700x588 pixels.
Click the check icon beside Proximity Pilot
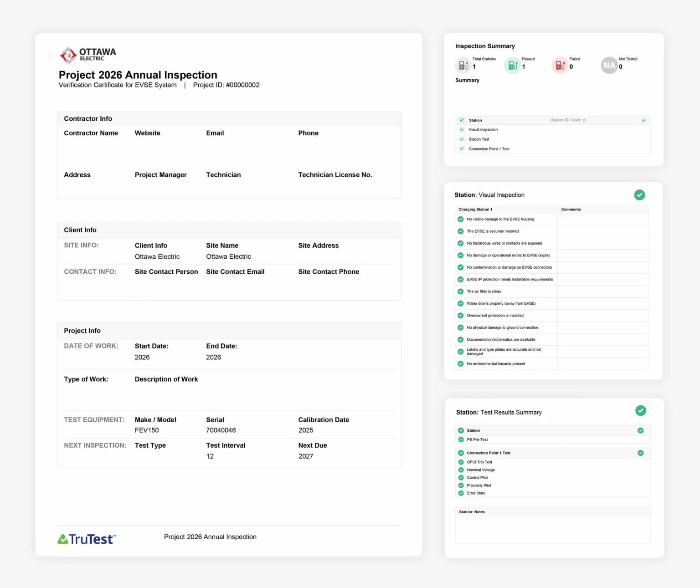[x=461, y=485]
